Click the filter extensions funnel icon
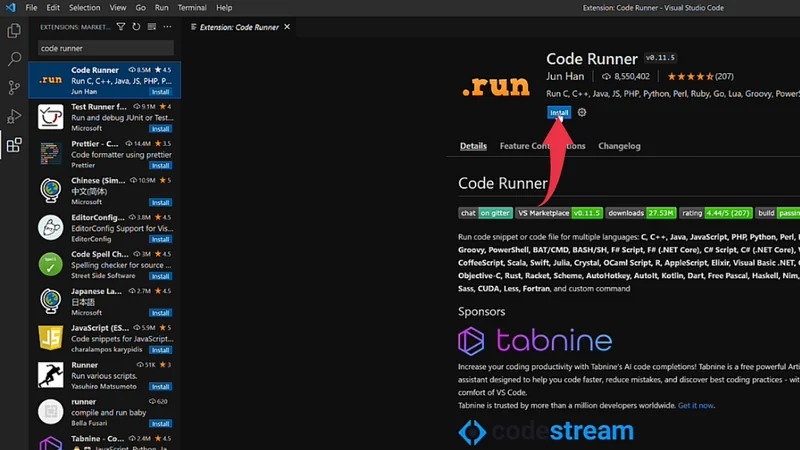This screenshot has width=800, height=450. click(121, 27)
